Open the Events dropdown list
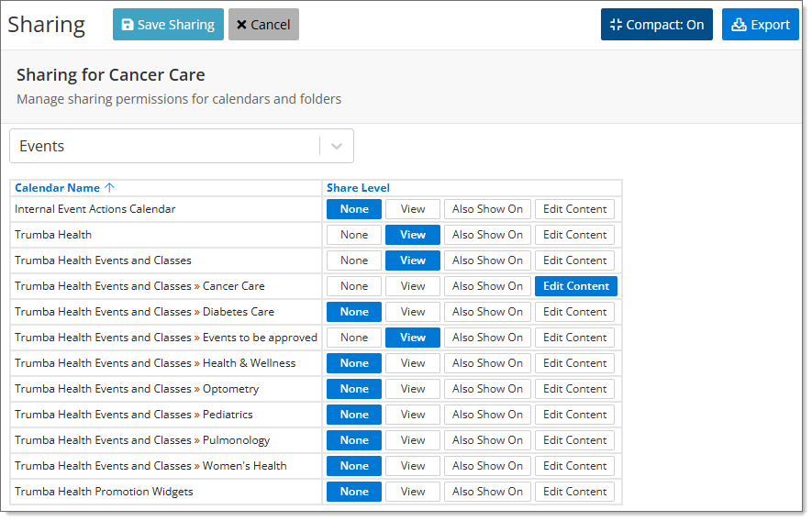Viewport: 812px width, 521px height. (165, 146)
